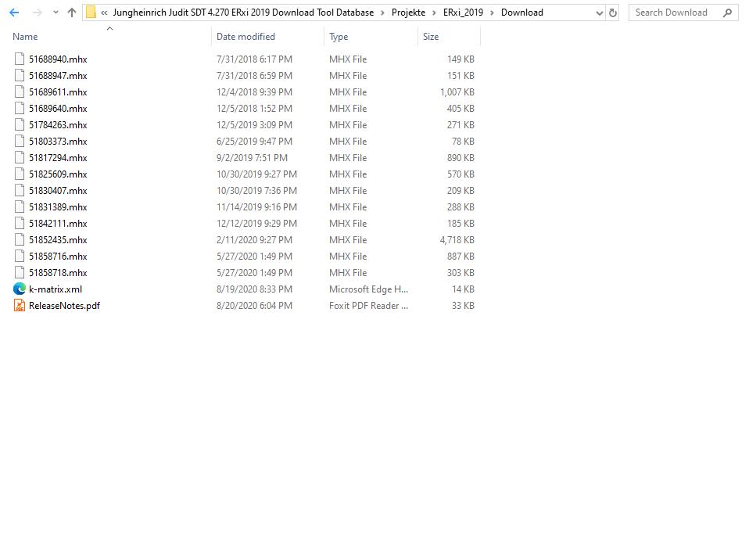Go back using the back arrow
Screen dimensions: 749x560
pos(14,13)
